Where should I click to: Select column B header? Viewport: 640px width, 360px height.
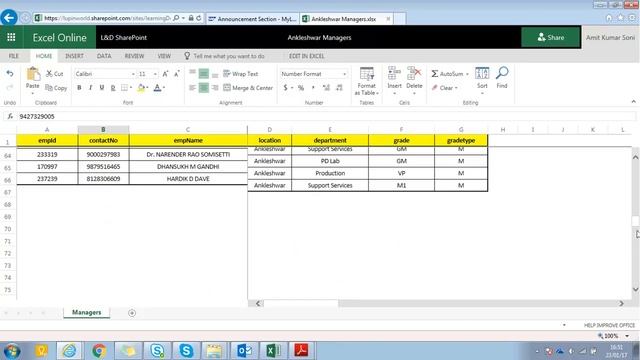(x=103, y=129)
